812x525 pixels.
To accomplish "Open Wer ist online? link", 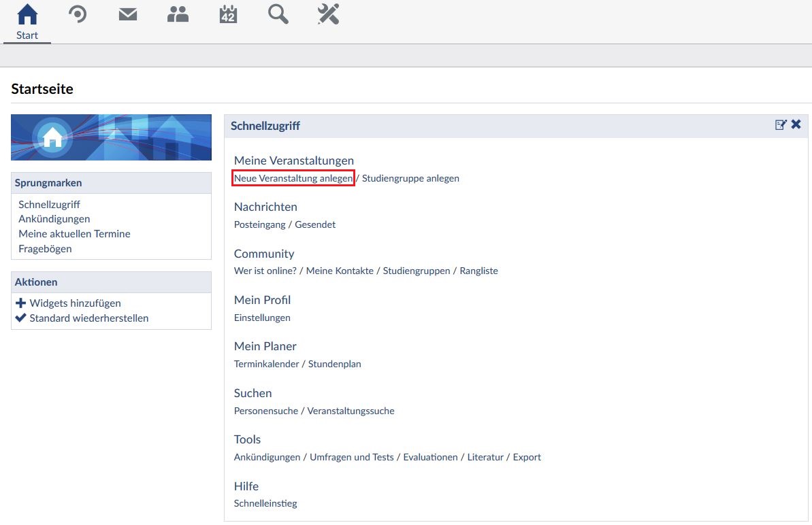I will 265,271.
